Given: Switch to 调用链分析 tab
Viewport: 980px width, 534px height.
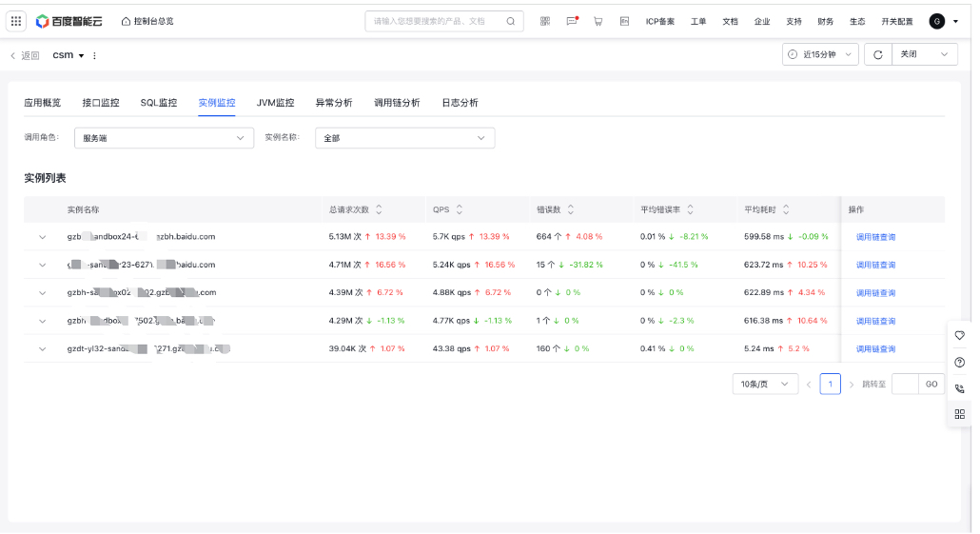Looking at the screenshot, I should coord(397,103).
